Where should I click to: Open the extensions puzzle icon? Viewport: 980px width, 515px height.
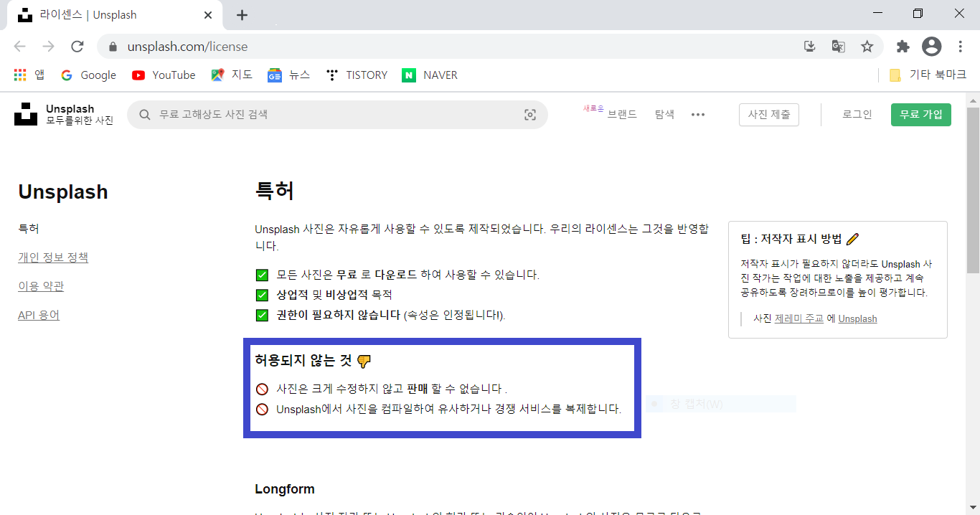pyautogui.click(x=903, y=47)
